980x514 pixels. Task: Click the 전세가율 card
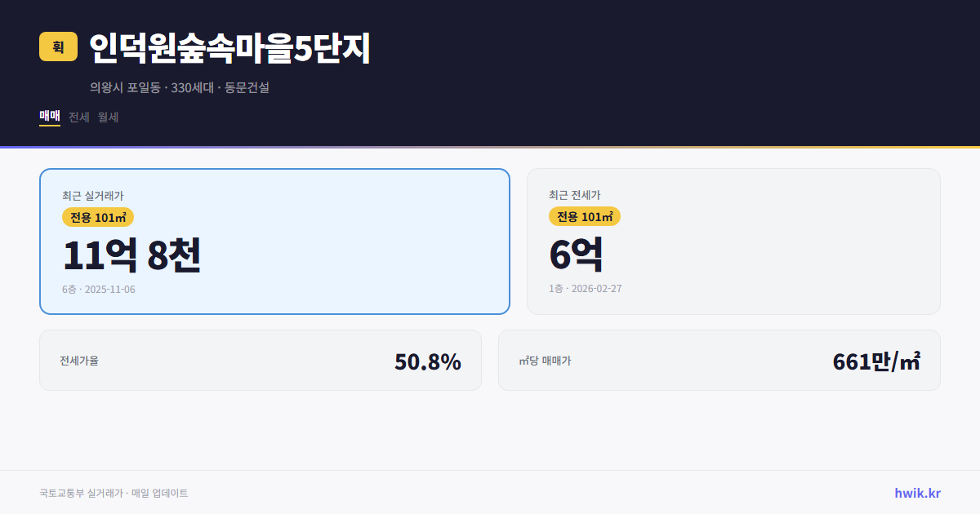click(261, 360)
